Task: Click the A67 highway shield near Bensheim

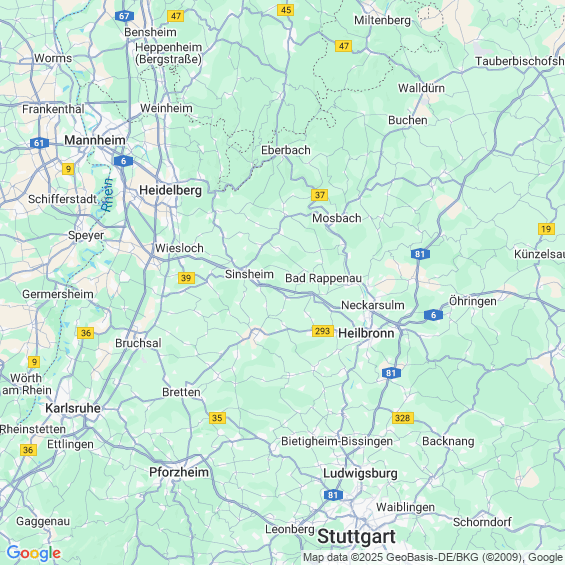Action: pyautogui.click(x=124, y=16)
